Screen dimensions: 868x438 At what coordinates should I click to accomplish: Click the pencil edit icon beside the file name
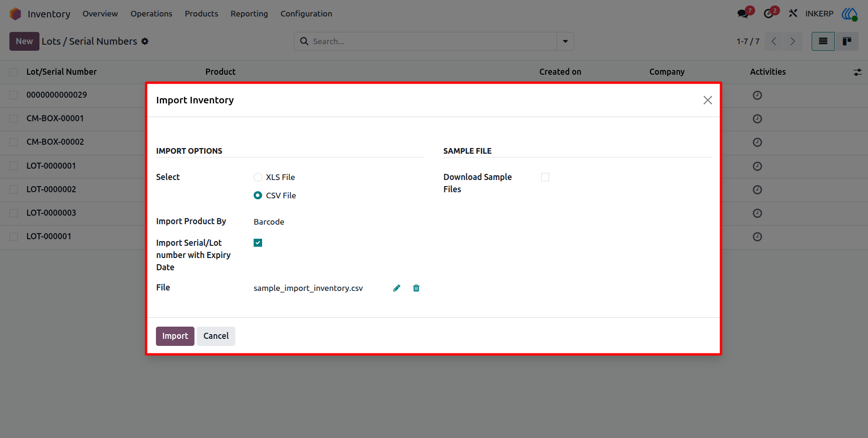397,288
